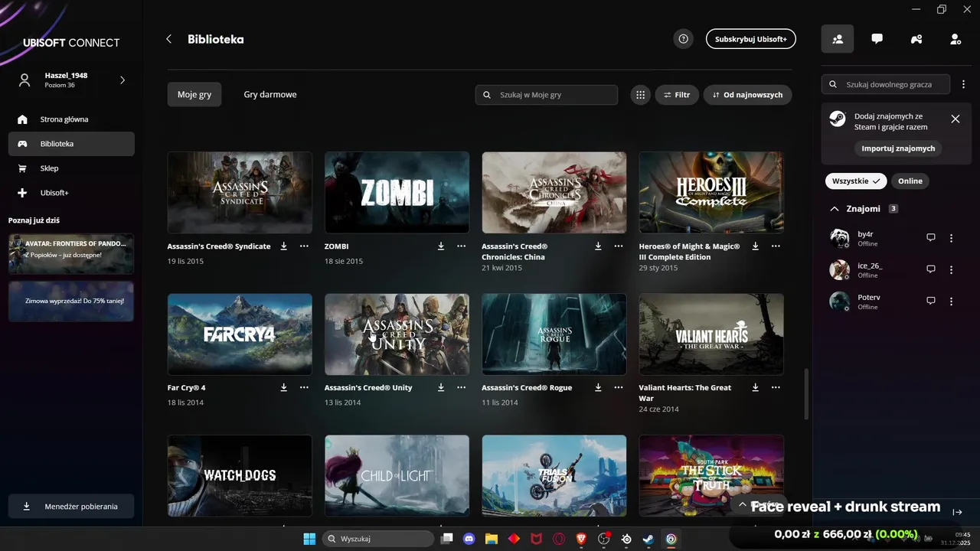
Task: Open the Od najnowszych sort dropdown
Action: point(747,95)
